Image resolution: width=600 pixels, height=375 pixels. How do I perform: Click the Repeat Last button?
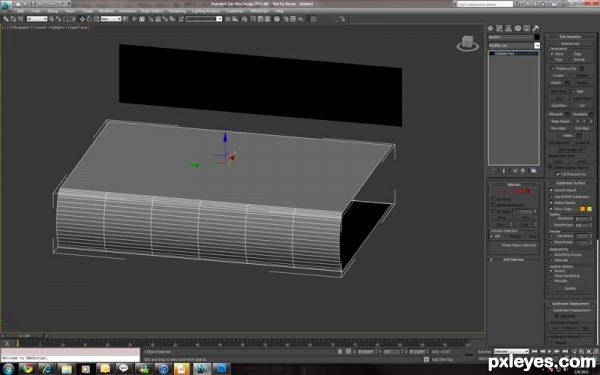point(570,44)
